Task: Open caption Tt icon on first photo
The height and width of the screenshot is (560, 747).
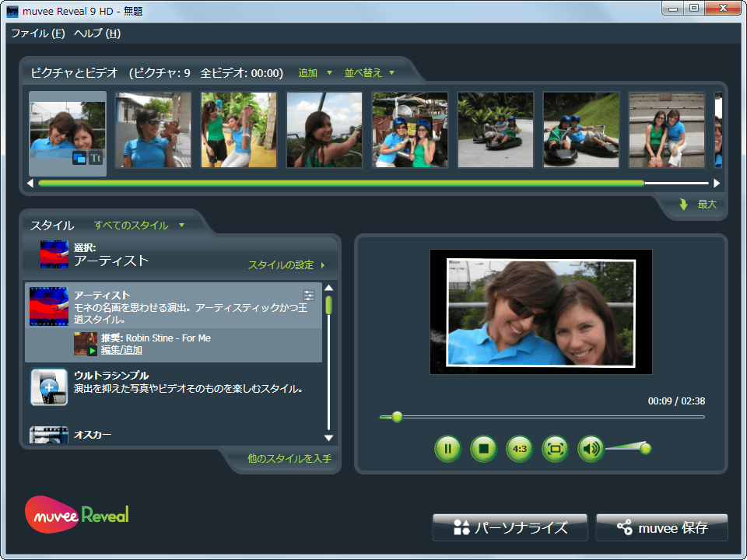Action: coord(96,158)
